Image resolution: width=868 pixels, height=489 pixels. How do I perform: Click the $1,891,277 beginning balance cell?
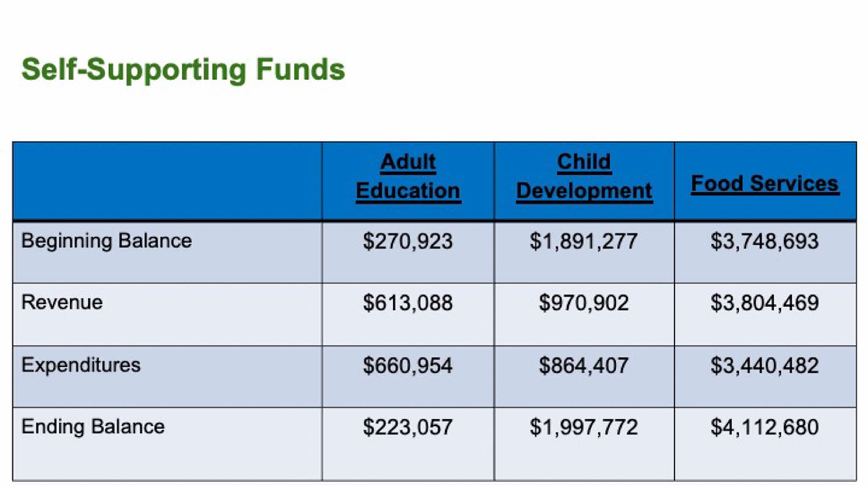tap(584, 241)
